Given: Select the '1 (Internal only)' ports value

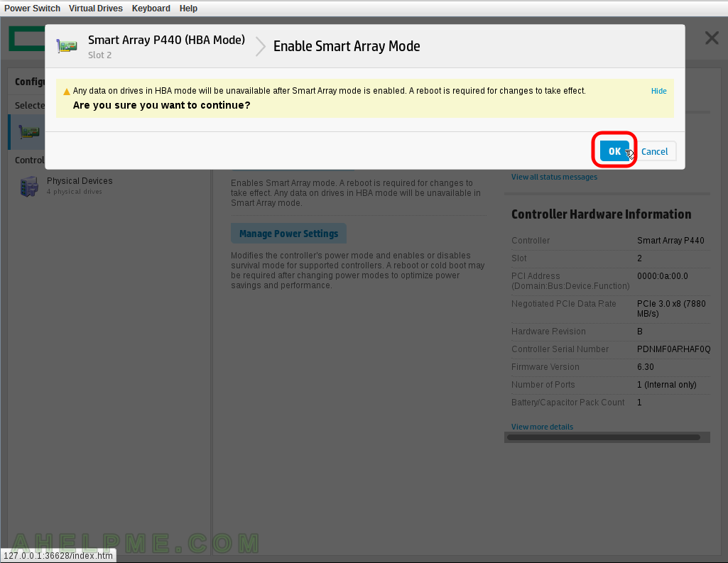Looking at the screenshot, I should [x=667, y=384].
